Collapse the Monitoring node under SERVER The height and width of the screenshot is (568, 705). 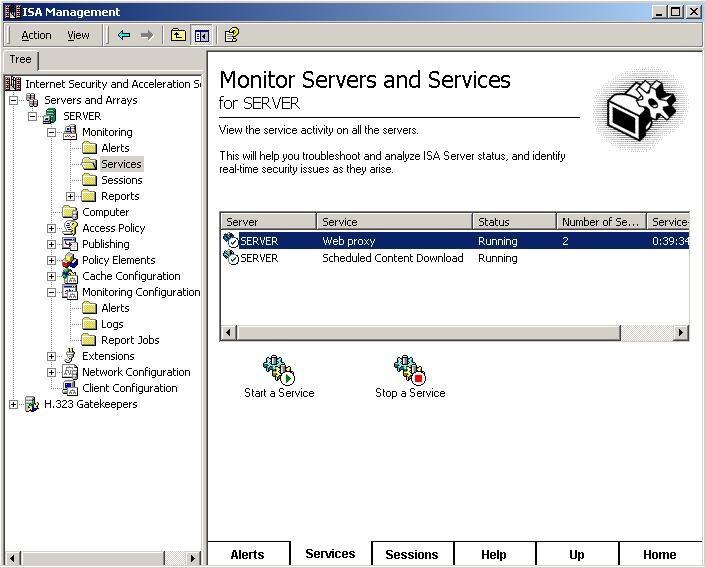pyautogui.click(x=51, y=132)
